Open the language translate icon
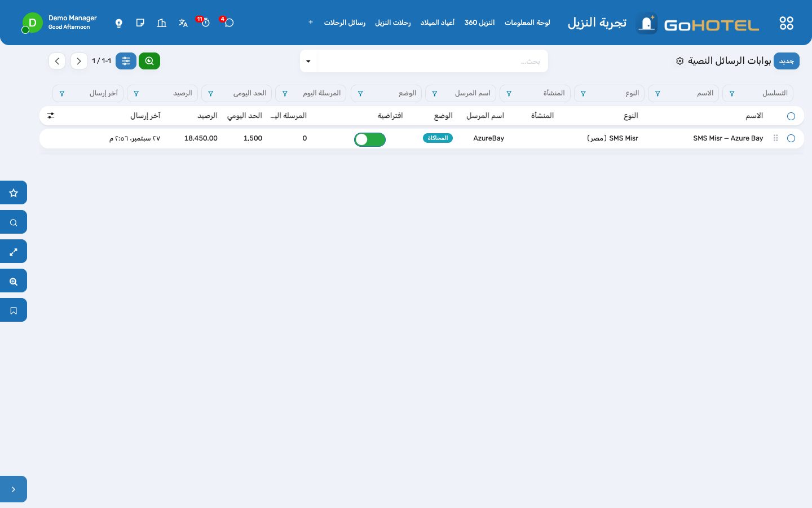 (x=183, y=23)
